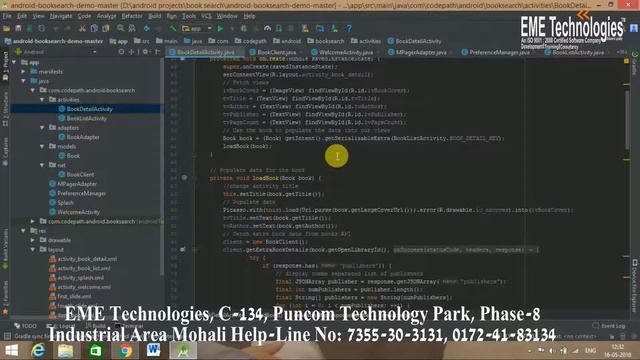Expand the drawable folder
This screenshot has width=640, height=360.
[x=33, y=240]
